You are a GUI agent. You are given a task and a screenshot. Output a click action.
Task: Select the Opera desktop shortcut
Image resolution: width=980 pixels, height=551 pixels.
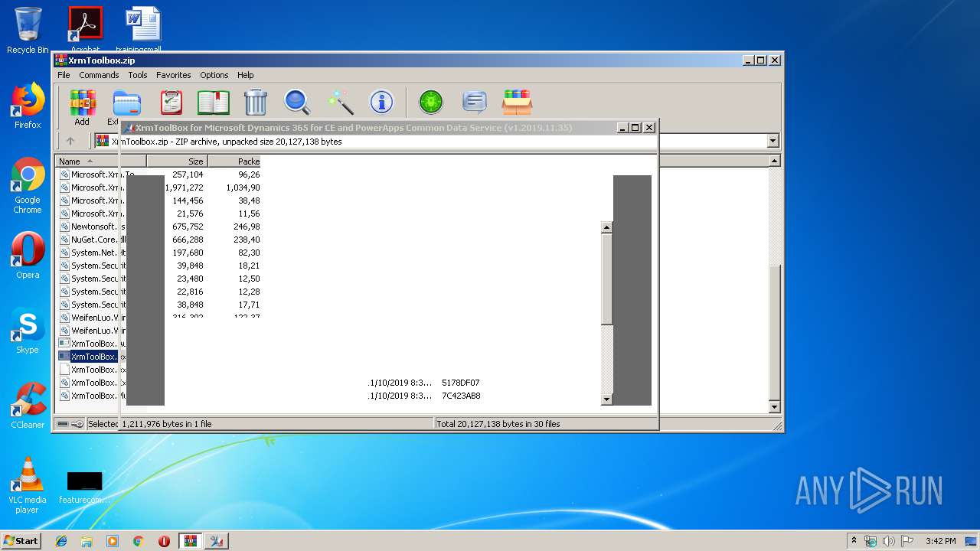28,256
